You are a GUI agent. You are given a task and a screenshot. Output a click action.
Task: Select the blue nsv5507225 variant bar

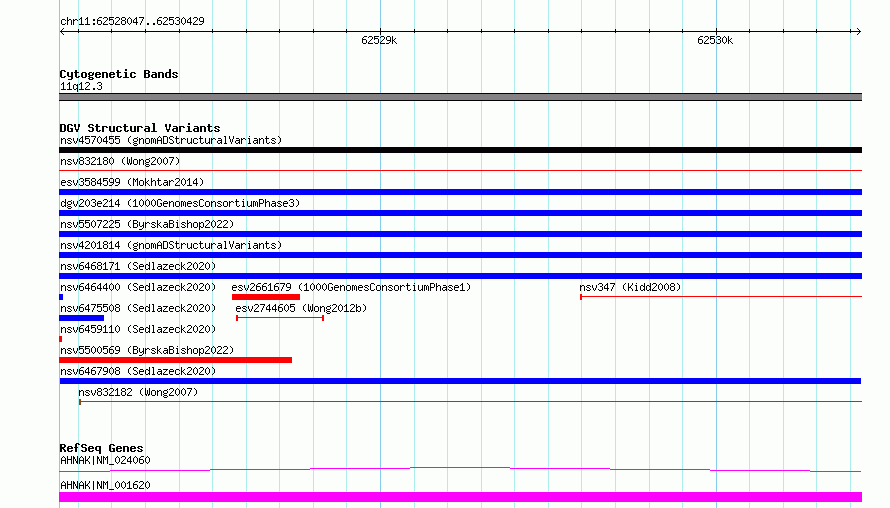click(x=460, y=234)
